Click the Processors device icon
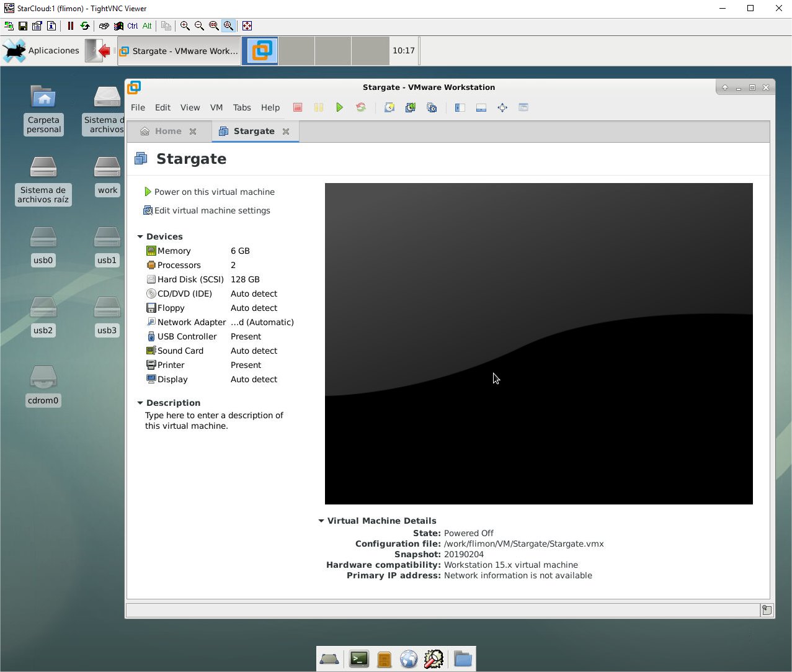Screen dimensions: 792x672 151,265
